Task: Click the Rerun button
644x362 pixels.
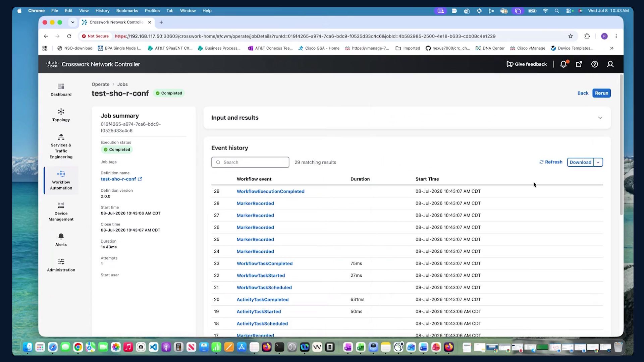Action: click(602, 93)
